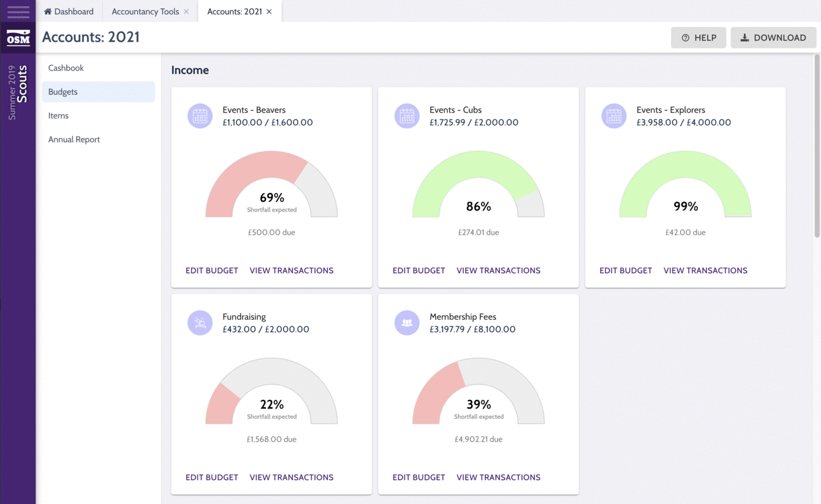Click the Fundraising 22% gauge chart

point(271,392)
